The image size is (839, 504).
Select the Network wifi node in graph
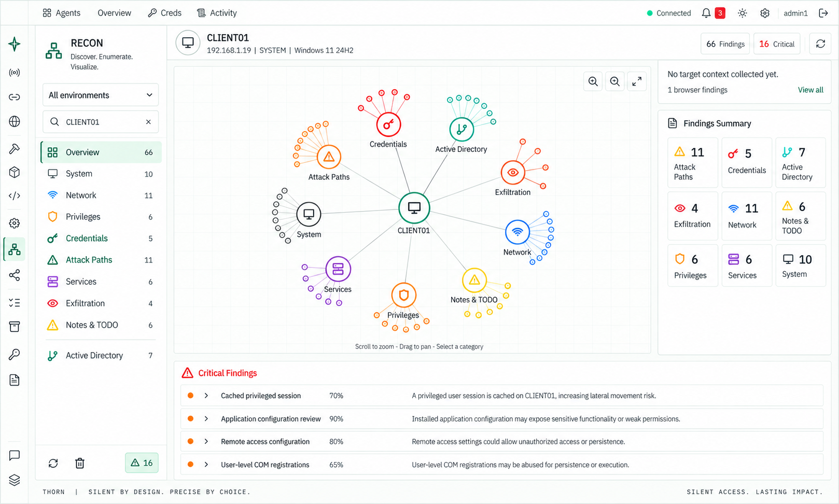[518, 232]
